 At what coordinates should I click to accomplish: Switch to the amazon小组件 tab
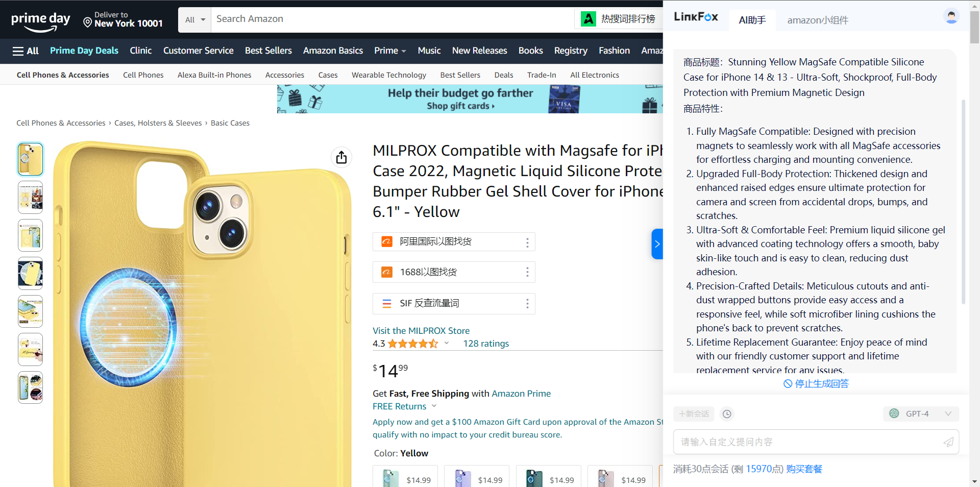[x=817, y=20]
